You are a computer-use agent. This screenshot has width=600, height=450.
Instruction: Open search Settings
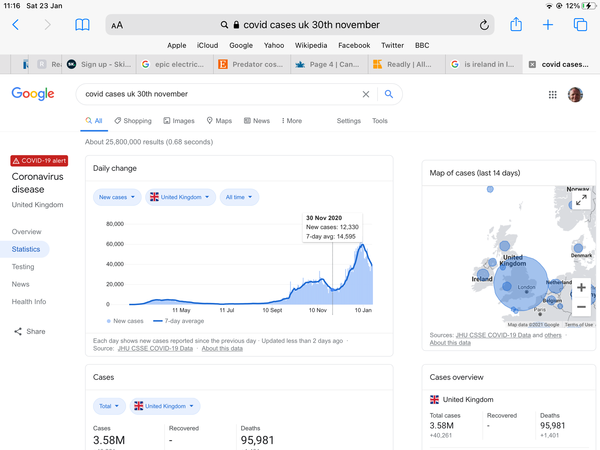pos(349,121)
